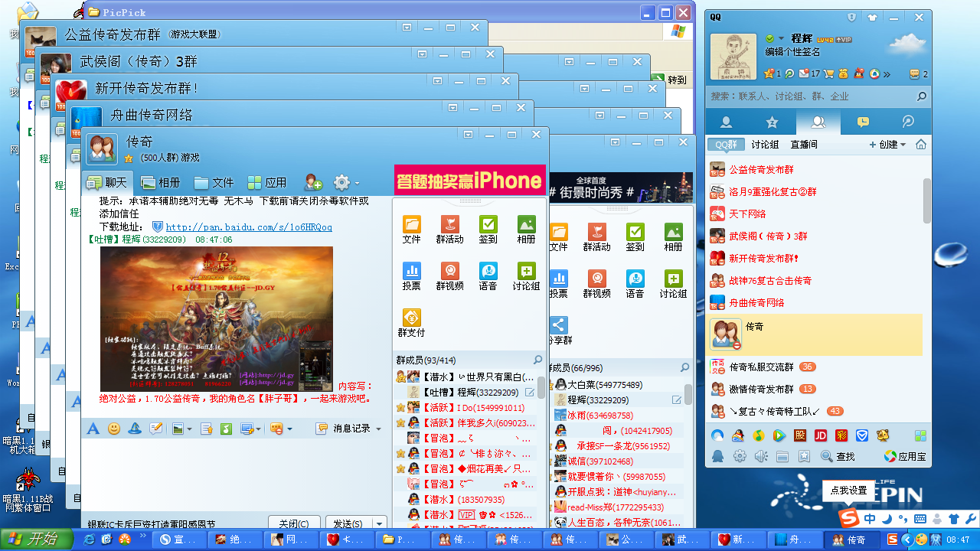Viewport: 980px width, 551px height.
Task: Open QQ空间 star icon in QQ panel
Action: click(x=769, y=73)
